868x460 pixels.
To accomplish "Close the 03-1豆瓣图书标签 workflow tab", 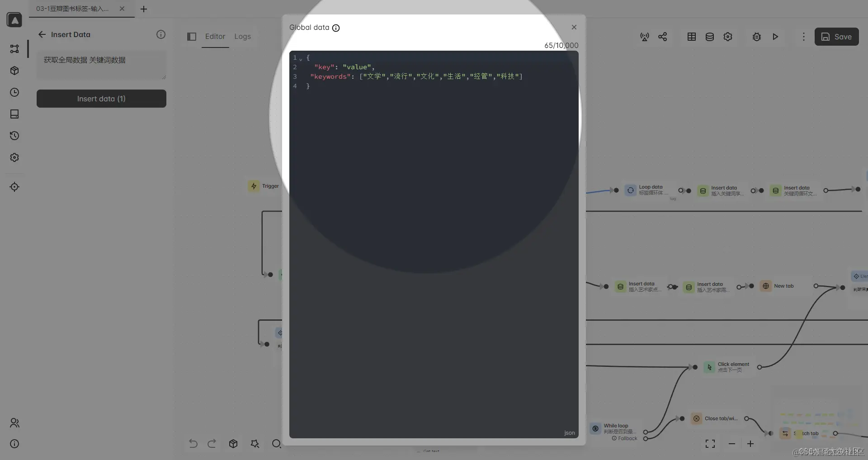I will coord(122,9).
